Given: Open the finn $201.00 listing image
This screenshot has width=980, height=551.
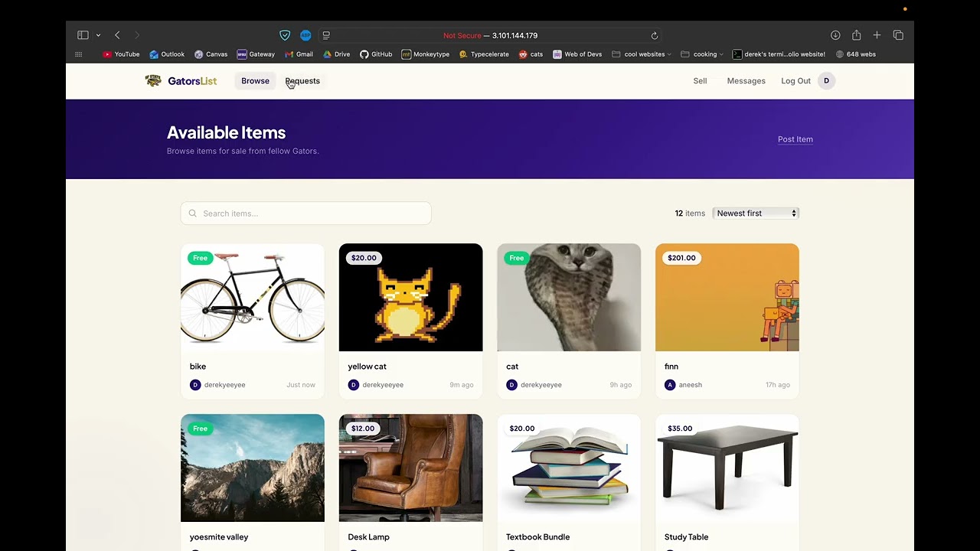Looking at the screenshot, I should pyautogui.click(x=727, y=298).
